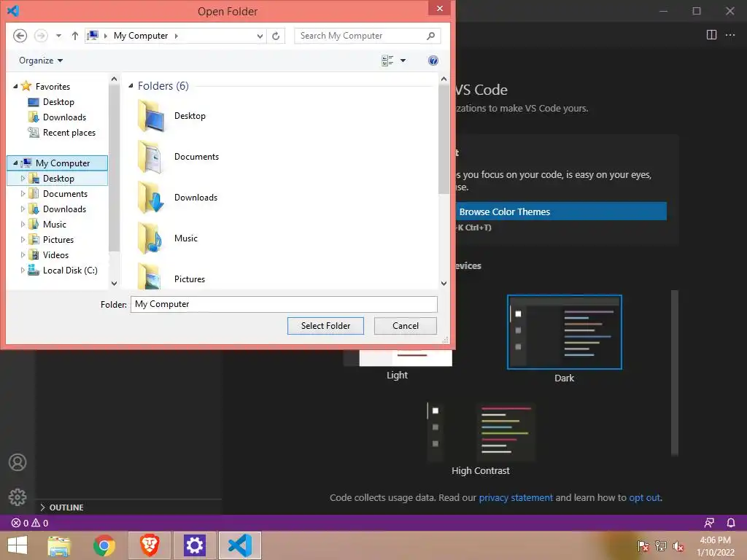Open the privacy statement link
The image size is (747, 560).
click(516, 497)
